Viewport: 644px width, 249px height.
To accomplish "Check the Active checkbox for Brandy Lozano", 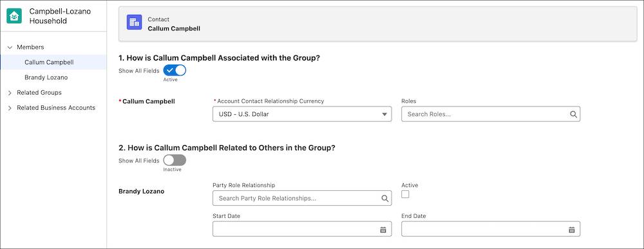I will coord(405,194).
